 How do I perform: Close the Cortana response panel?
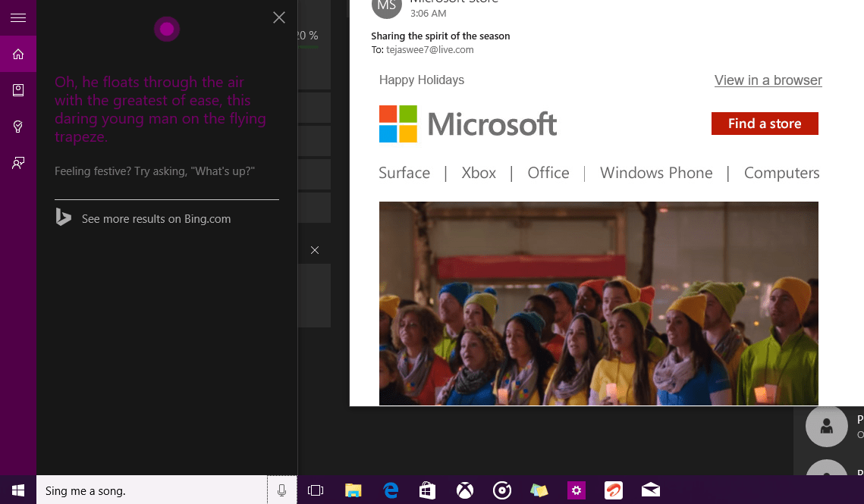point(279,17)
